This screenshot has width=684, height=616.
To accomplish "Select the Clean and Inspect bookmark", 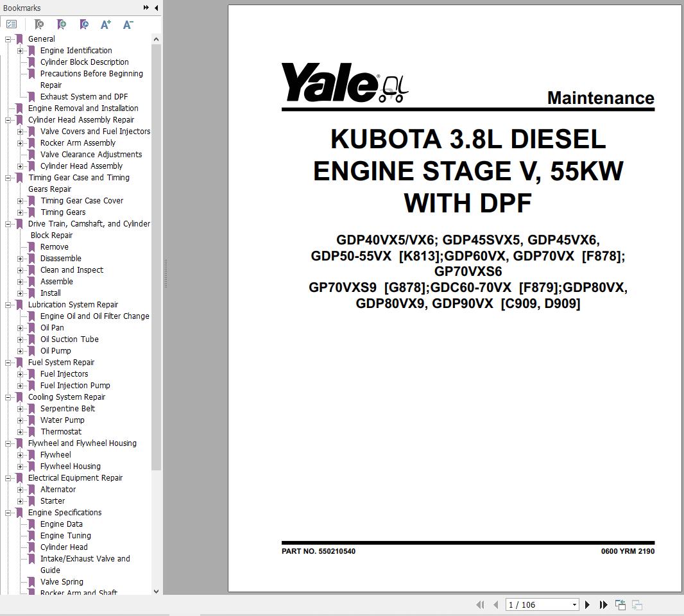I will pyautogui.click(x=71, y=269).
